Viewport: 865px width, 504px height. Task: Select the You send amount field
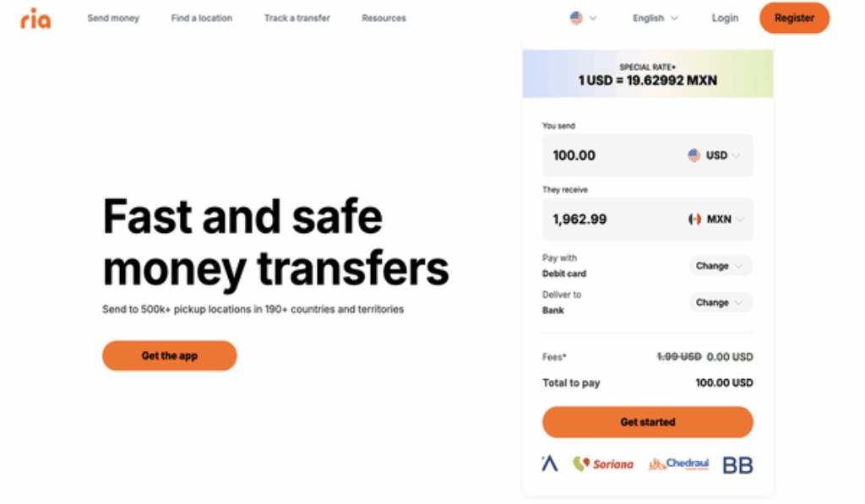pos(648,155)
